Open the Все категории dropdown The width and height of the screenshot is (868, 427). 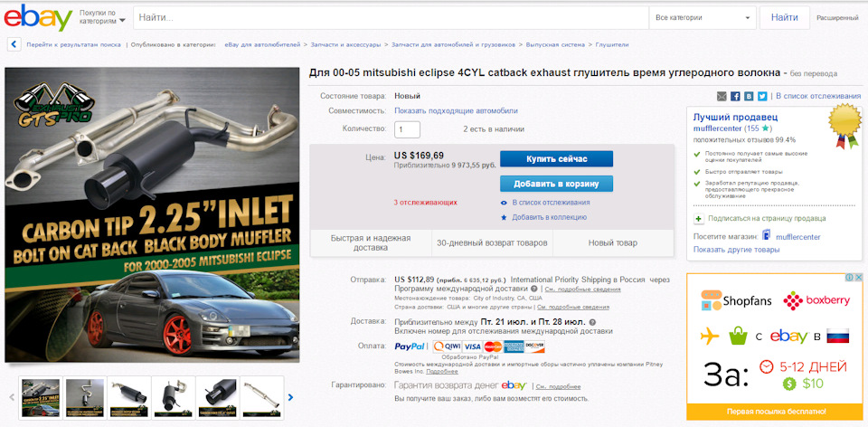pyautogui.click(x=703, y=18)
